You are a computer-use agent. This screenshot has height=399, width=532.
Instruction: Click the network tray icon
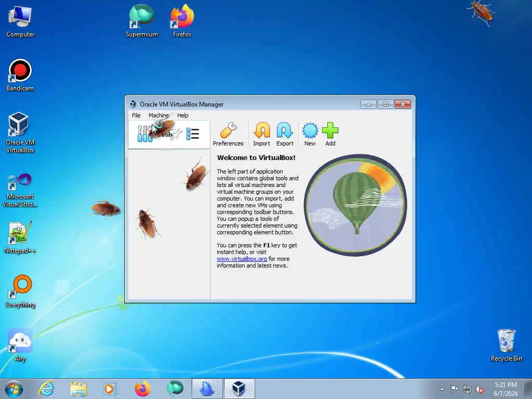coord(467,390)
